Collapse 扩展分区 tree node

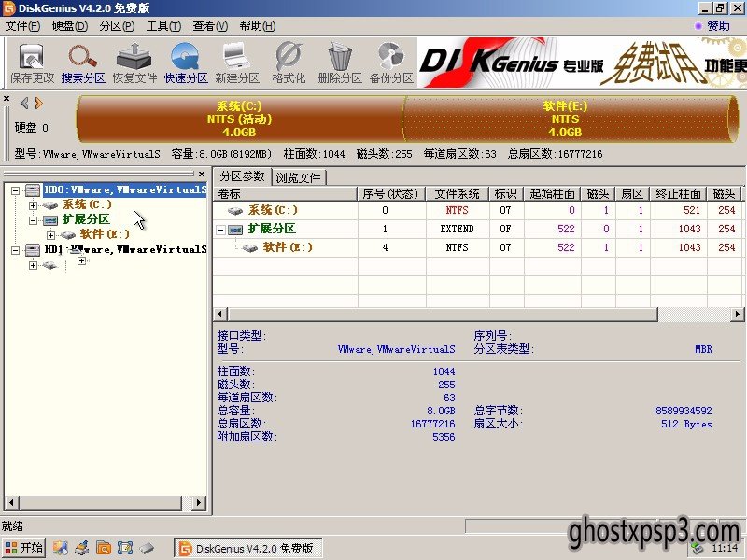click(x=33, y=220)
